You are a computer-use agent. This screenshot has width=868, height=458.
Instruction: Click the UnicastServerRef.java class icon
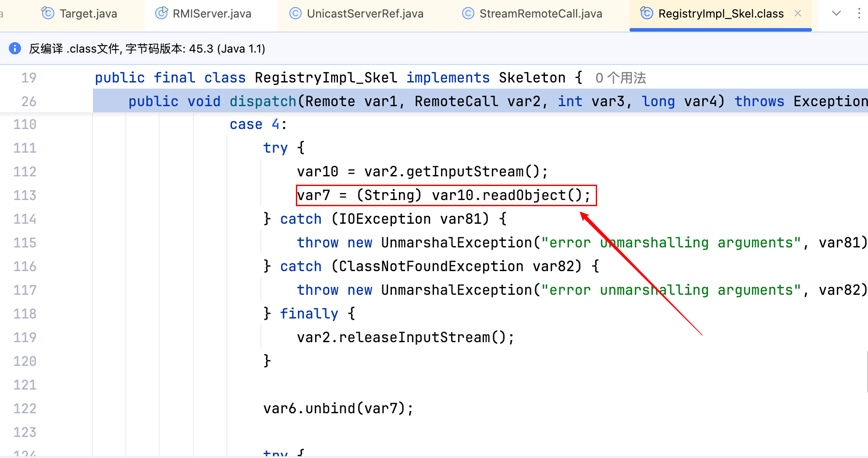pos(295,14)
